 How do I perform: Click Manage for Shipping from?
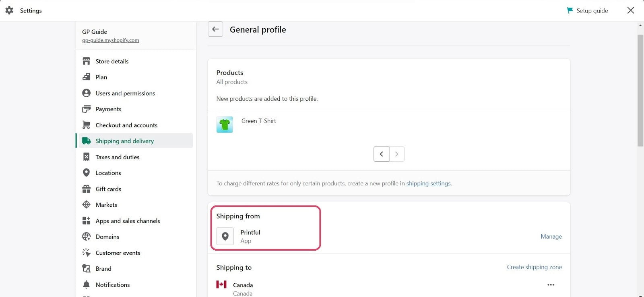coord(551,237)
